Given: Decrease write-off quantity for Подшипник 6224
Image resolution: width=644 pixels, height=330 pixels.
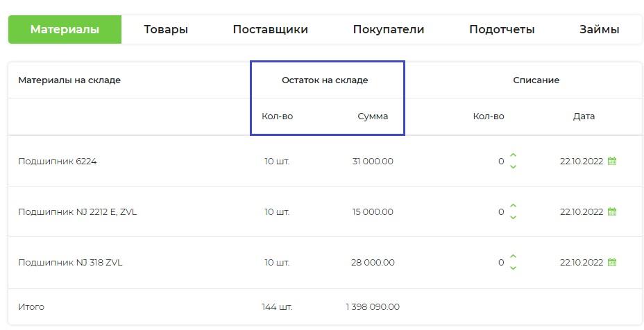Looking at the screenshot, I should (513, 166).
